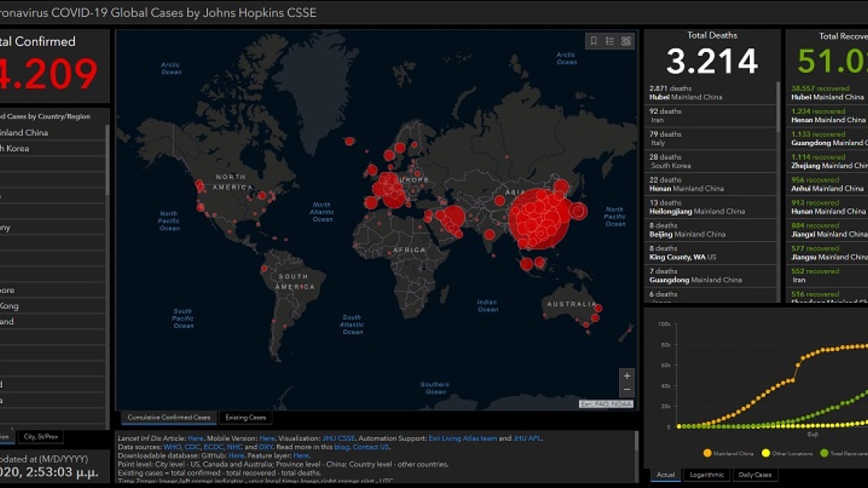Open the map bookmarks icon
This screenshot has width=868, height=488.
click(x=594, y=42)
